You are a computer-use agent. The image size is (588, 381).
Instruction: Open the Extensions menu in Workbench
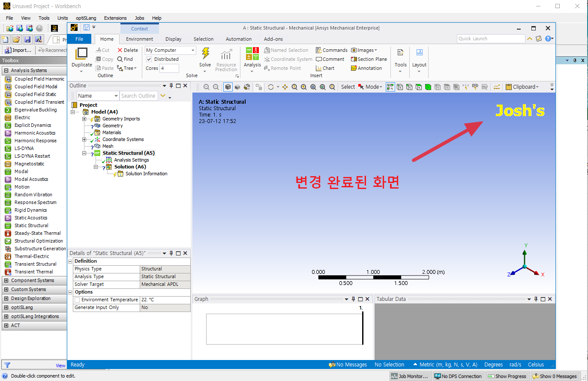tap(115, 18)
